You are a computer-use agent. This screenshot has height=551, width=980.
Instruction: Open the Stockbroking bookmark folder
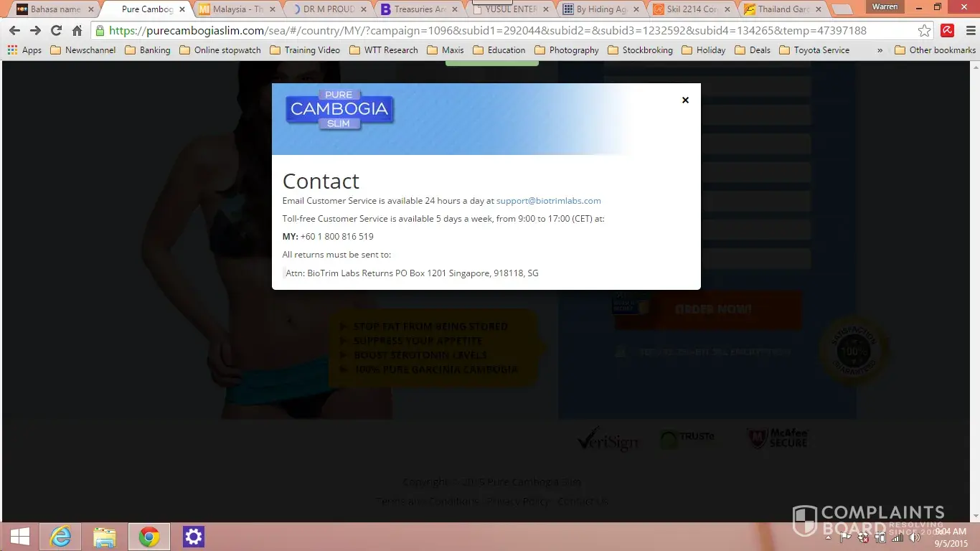pos(640,50)
